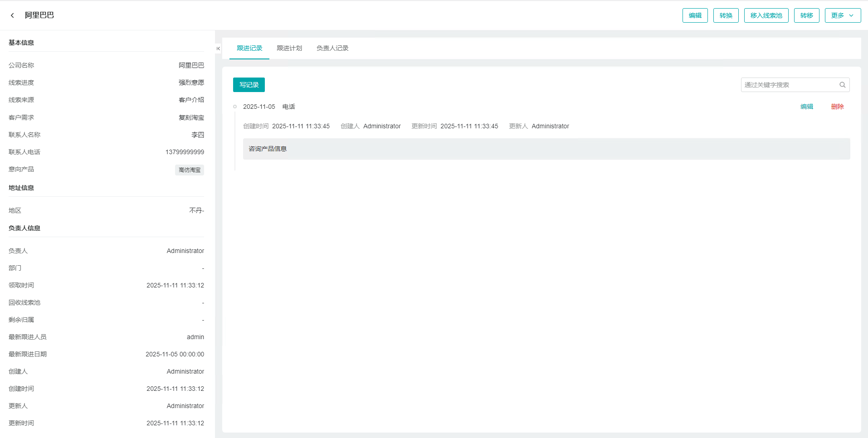The height and width of the screenshot is (438, 868).
Task: Click the 最新跟进人员 value admin
Action: click(x=195, y=337)
